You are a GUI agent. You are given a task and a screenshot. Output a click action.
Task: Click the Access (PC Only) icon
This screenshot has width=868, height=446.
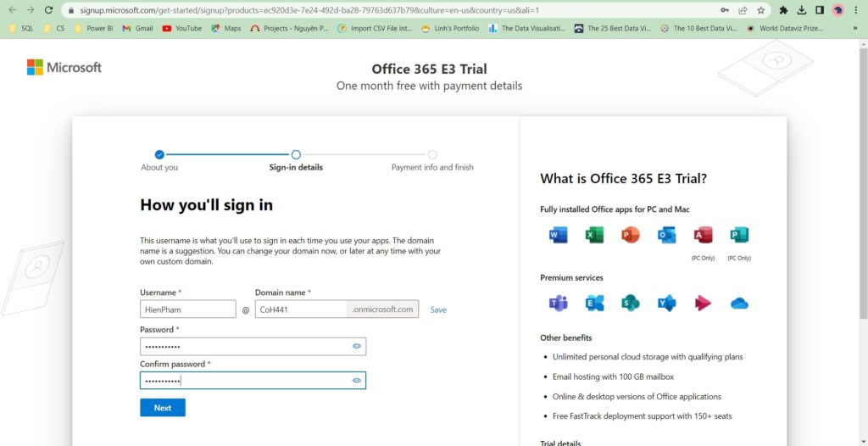(703, 235)
